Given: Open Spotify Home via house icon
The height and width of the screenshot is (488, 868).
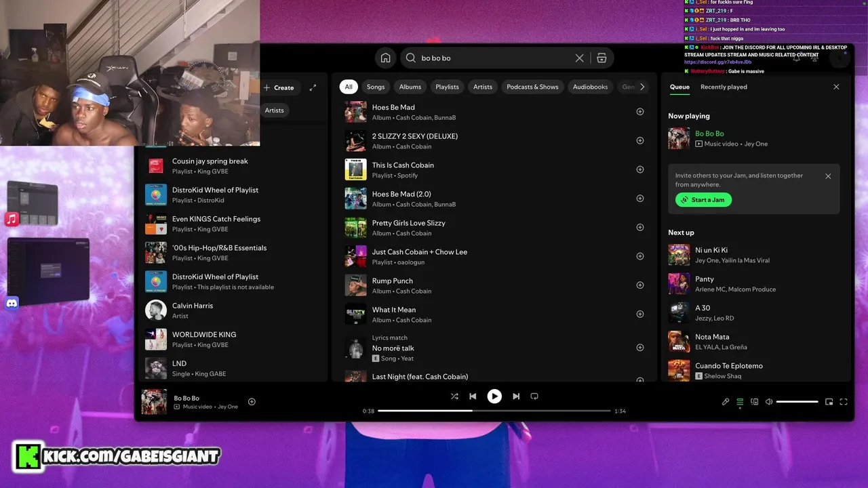Looking at the screenshot, I should [x=386, y=58].
